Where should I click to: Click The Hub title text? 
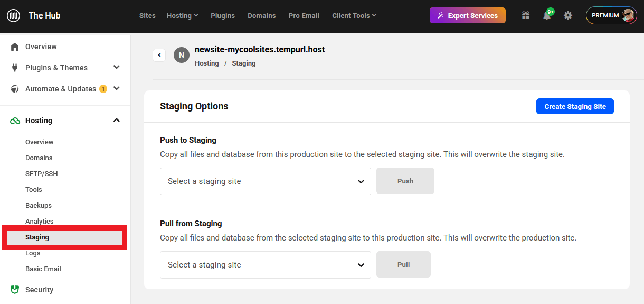44,15
